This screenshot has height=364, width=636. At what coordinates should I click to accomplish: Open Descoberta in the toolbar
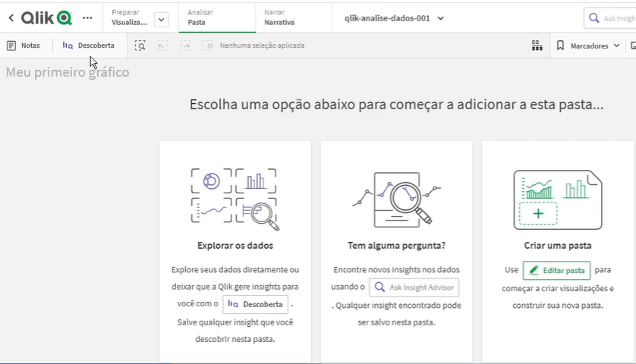[89, 45]
